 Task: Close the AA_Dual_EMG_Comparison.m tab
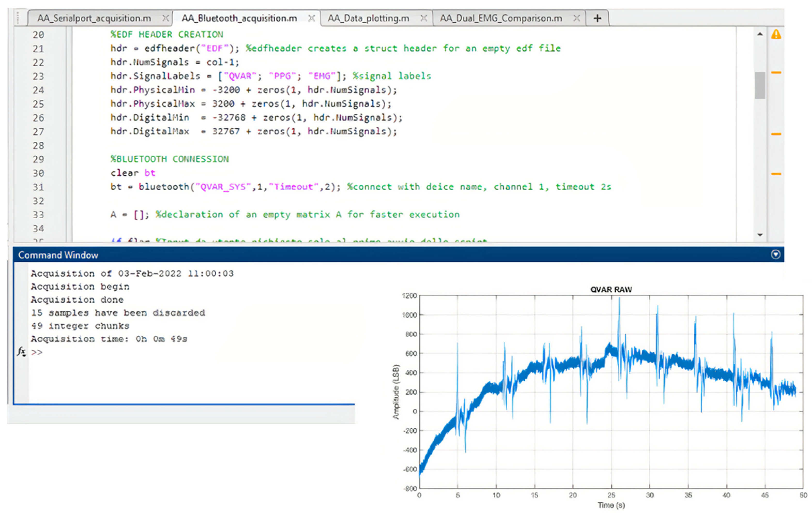tap(577, 18)
